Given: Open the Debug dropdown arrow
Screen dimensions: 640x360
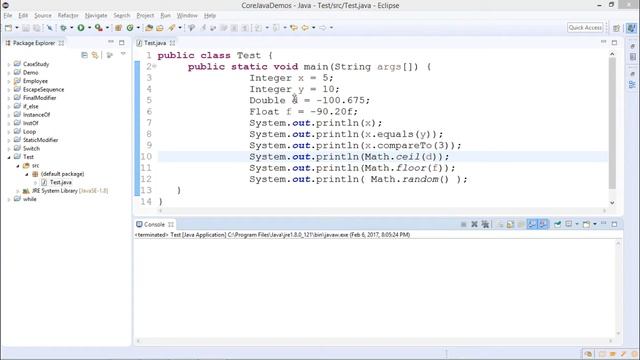Looking at the screenshot, I should (x=71, y=28).
